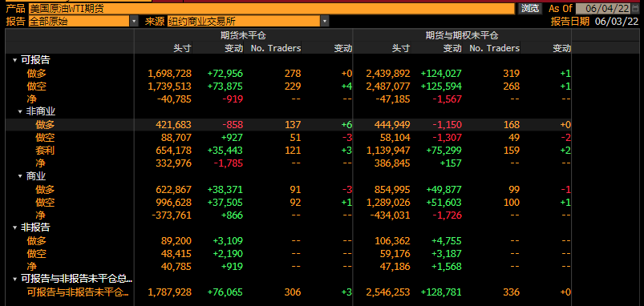The width and height of the screenshot is (644, 306).
Task: Collapse the 商业 group triangle
Action: (20, 176)
